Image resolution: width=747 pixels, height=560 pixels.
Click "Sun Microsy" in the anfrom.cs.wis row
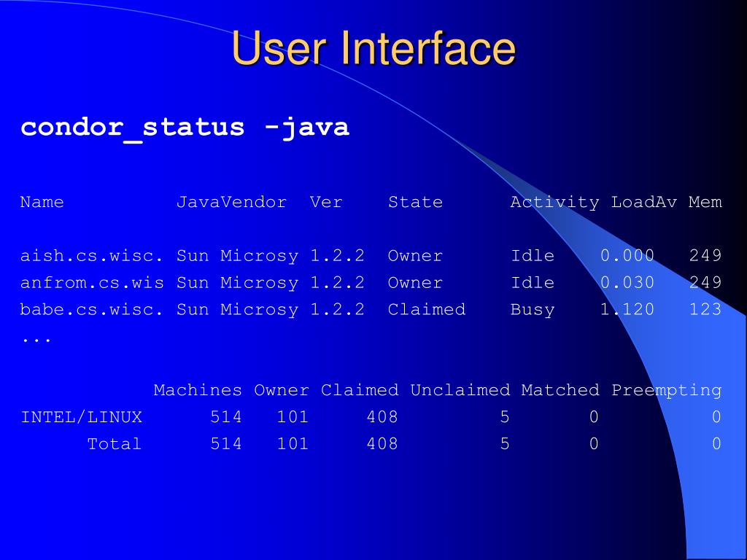[237, 283]
